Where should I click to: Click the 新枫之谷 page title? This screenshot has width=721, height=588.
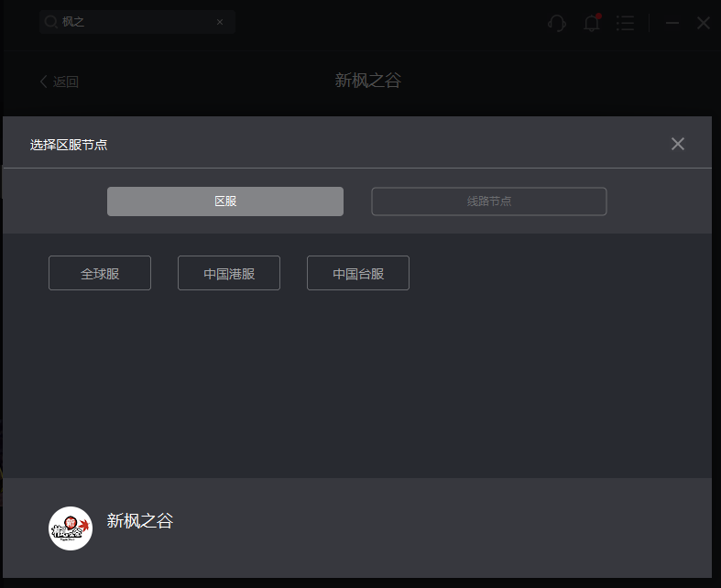(x=368, y=81)
